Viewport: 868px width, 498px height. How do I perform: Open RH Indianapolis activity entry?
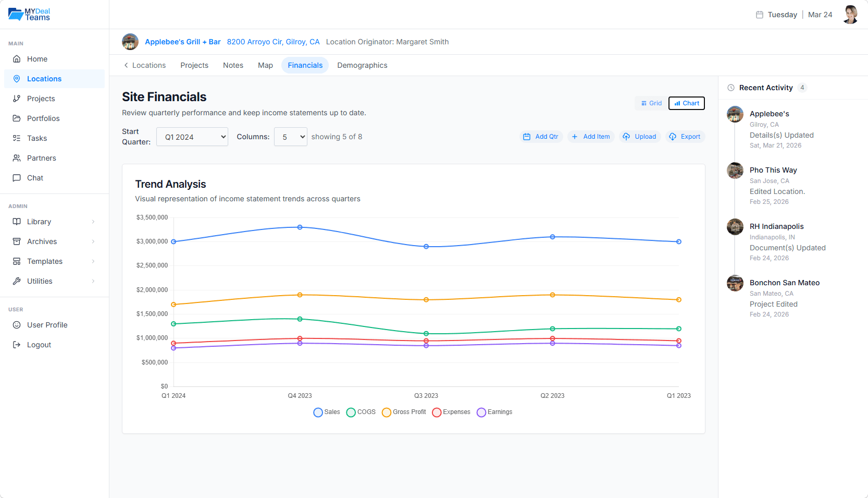793,242
